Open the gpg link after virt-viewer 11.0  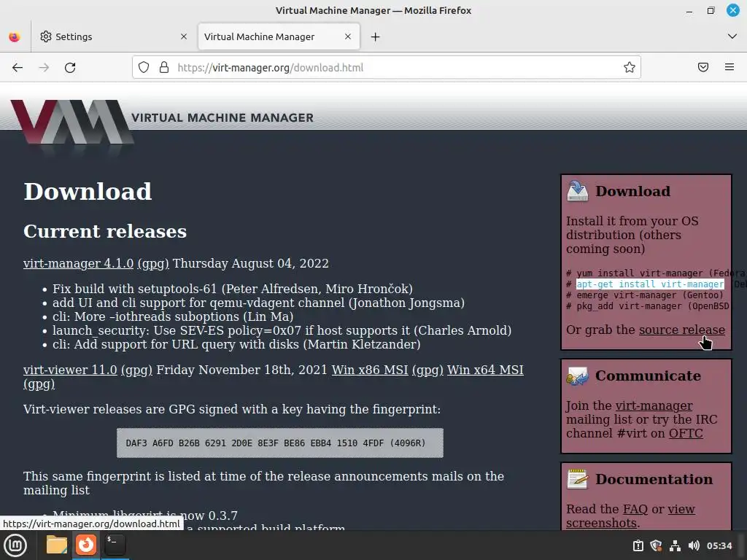click(136, 370)
